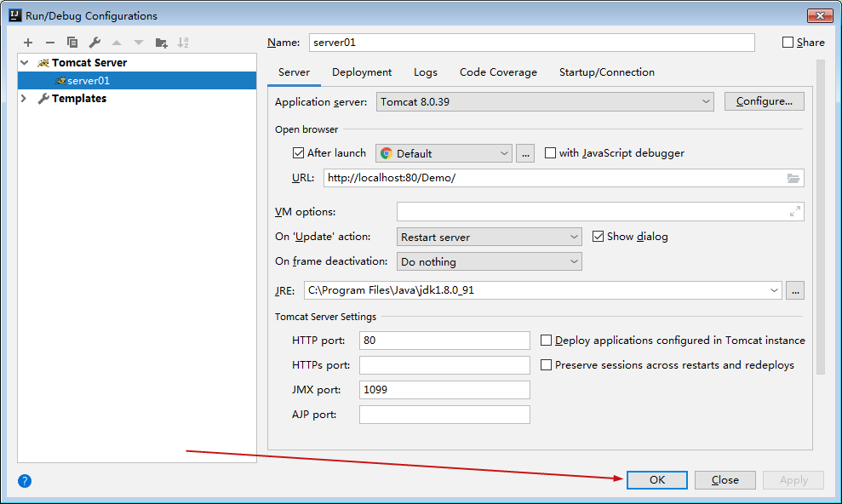This screenshot has height=504, width=842.
Task: Switch to the Startup/Connection tab
Action: [606, 72]
